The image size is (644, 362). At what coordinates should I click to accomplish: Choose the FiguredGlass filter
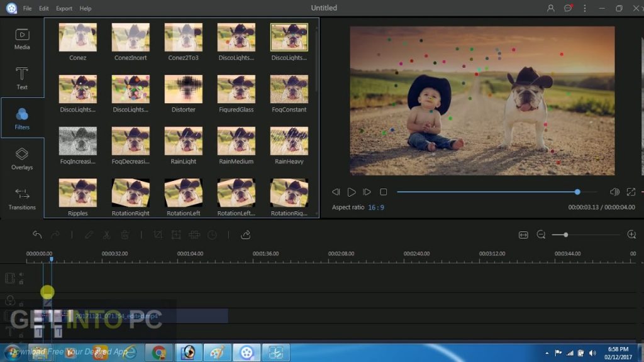[x=236, y=89]
